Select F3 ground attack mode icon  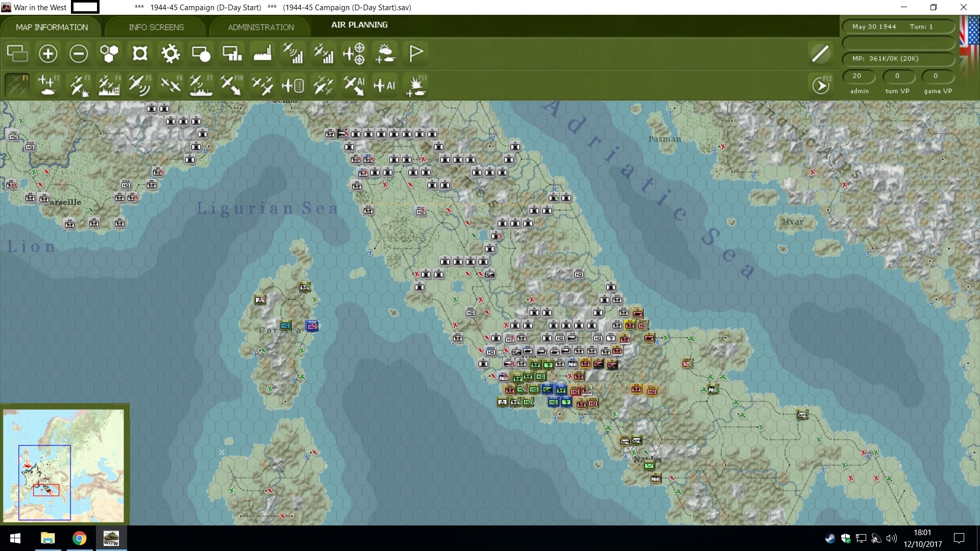(x=79, y=85)
